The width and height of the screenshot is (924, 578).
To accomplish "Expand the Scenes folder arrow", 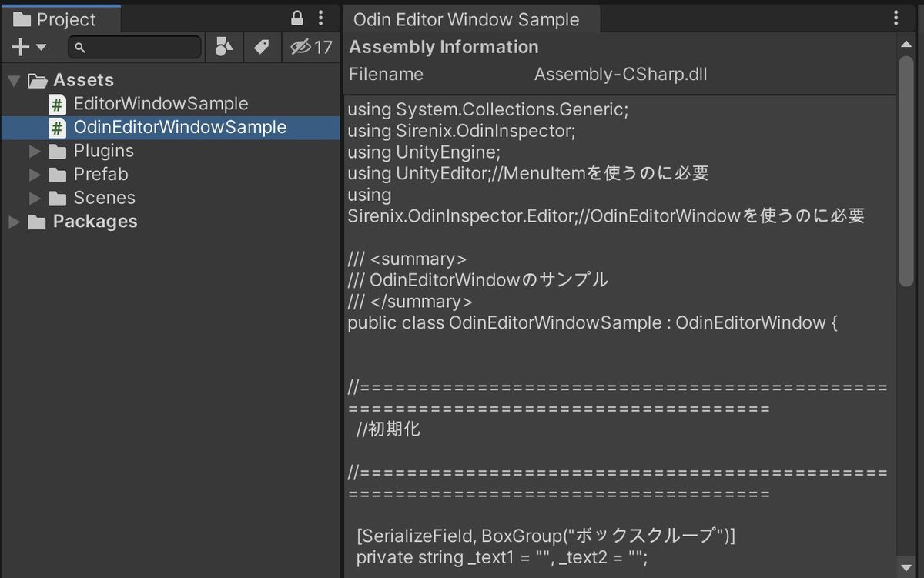I will [35, 198].
